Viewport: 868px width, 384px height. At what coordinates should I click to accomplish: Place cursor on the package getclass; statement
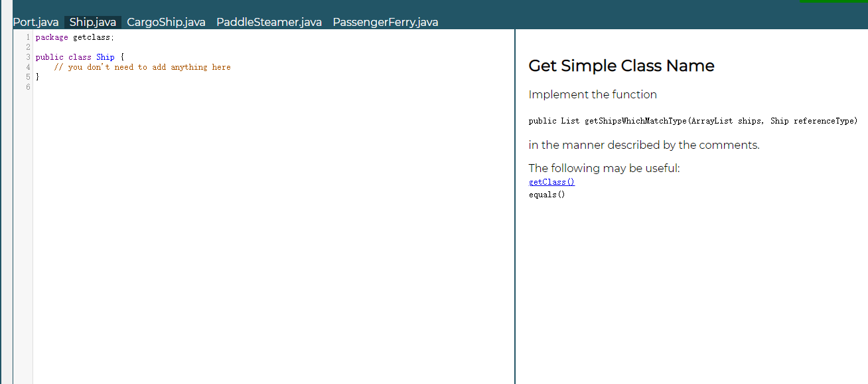pos(73,37)
